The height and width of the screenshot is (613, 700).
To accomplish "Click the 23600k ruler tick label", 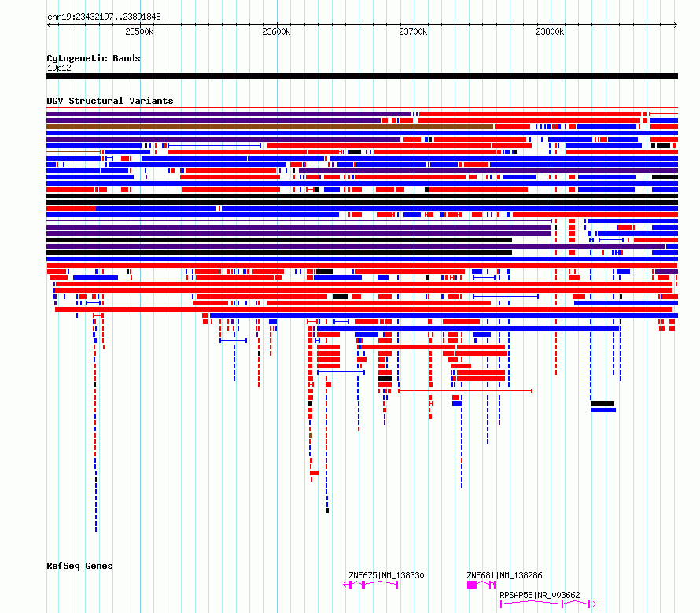I will 276,31.
